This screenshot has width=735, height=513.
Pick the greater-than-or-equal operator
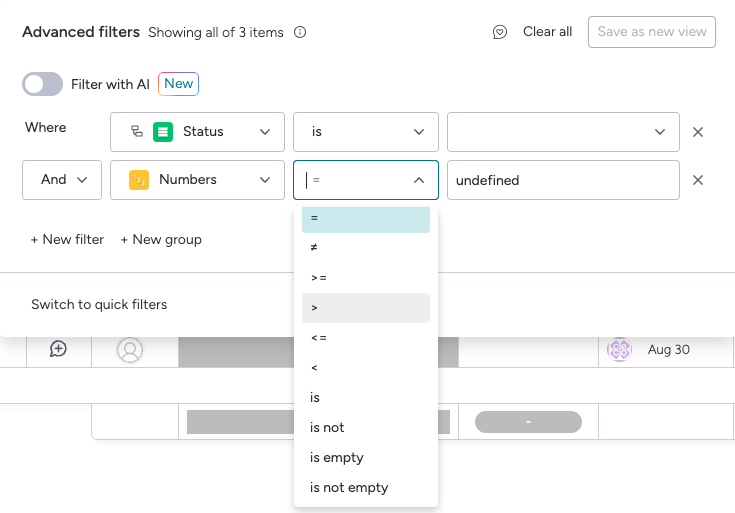[365, 277]
